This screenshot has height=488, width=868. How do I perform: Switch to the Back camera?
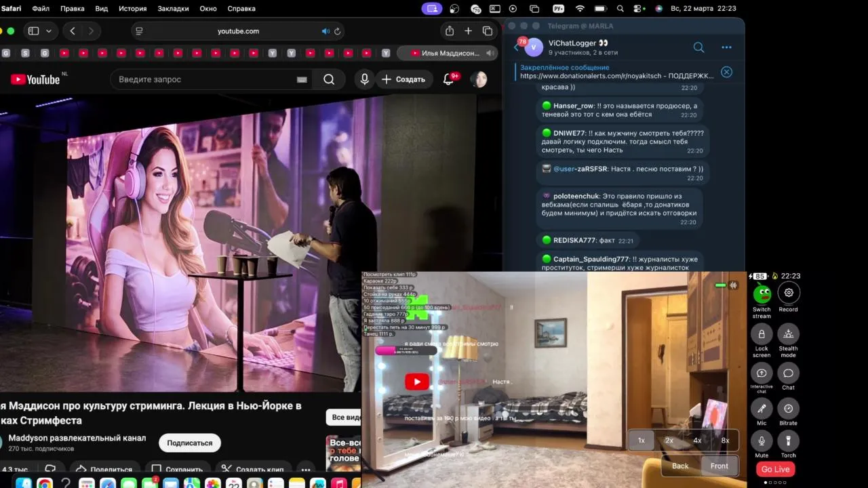[680, 466]
